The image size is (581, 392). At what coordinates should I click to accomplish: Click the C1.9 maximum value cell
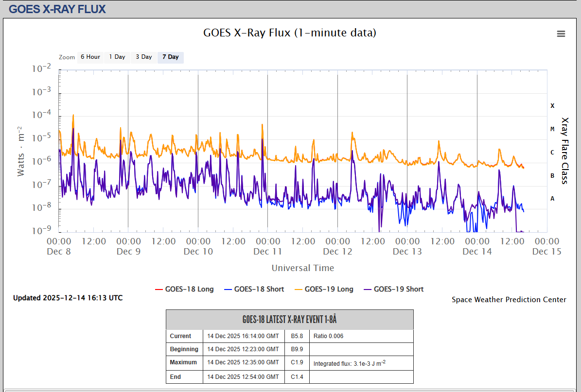tap(297, 362)
